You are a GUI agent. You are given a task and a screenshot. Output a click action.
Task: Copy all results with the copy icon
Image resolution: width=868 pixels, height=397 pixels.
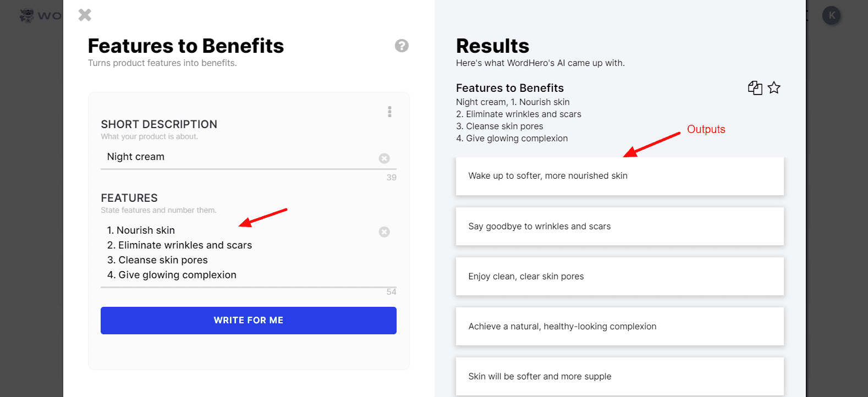755,87
